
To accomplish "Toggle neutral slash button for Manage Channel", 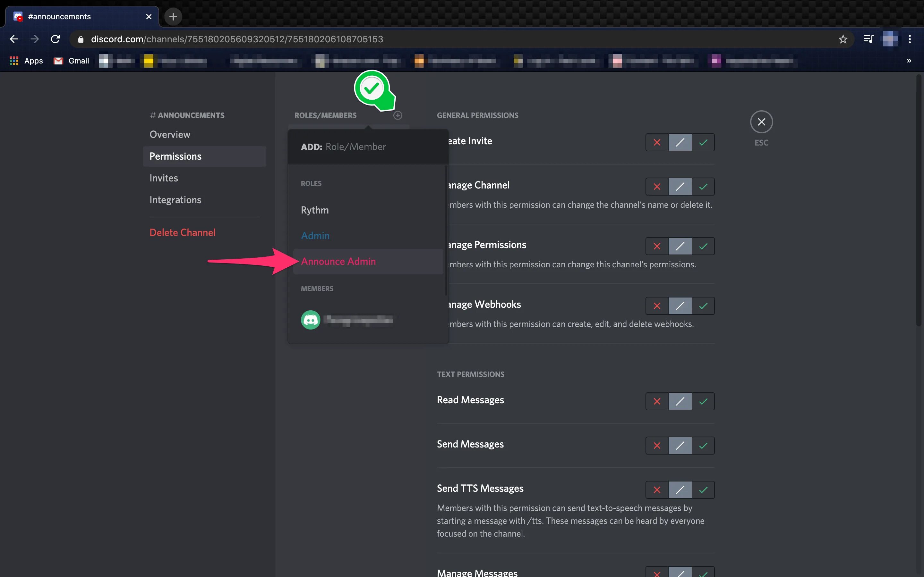I will point(680,186).
